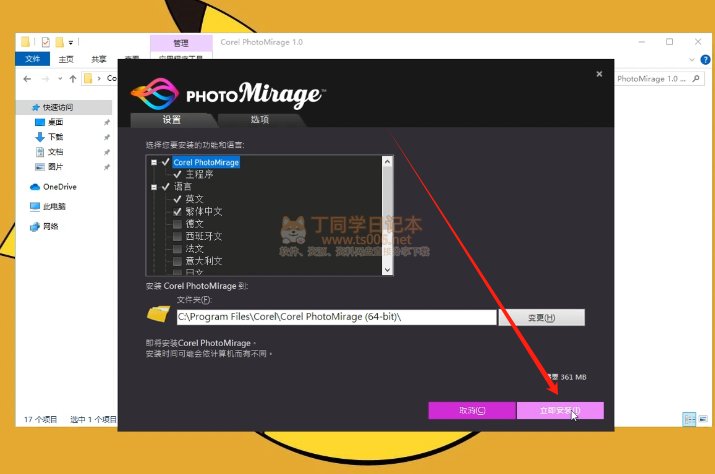Collapse the 语言 tree node
This screenshot has width=715, height=474.
pos(154,187)
